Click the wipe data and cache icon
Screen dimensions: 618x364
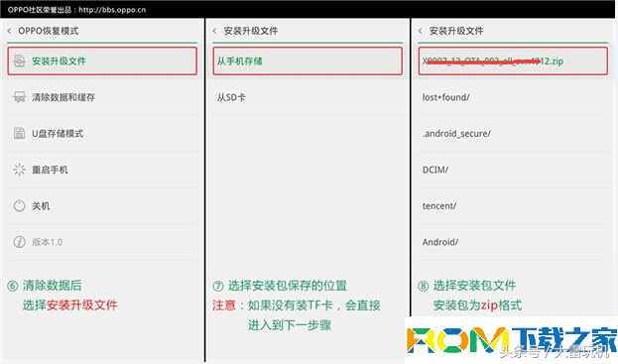19,97
